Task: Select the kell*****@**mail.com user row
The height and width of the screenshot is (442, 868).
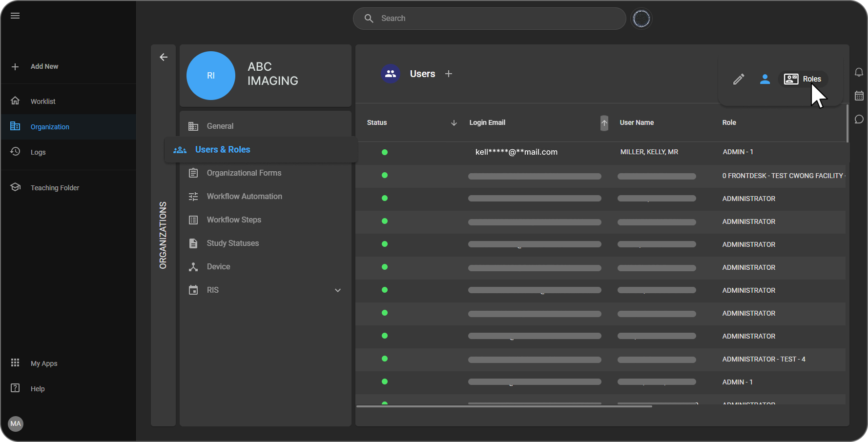Action: (x=516, y=152)
